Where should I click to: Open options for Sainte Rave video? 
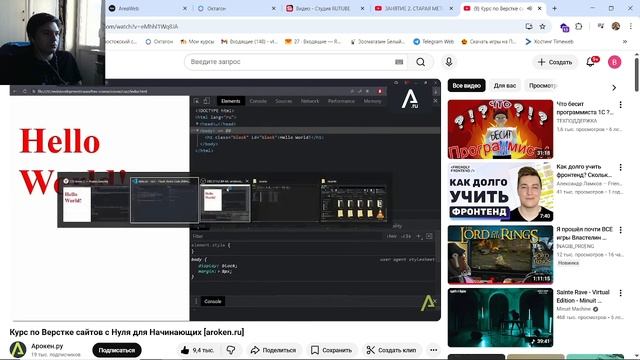(620, 293)
